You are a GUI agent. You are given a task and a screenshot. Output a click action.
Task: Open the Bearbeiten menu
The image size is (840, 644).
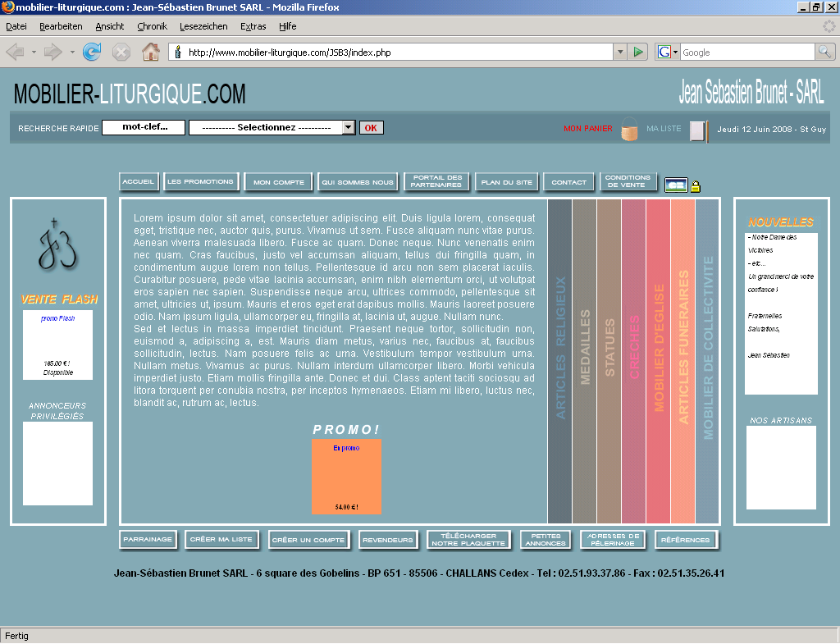[x=61, y=26]
